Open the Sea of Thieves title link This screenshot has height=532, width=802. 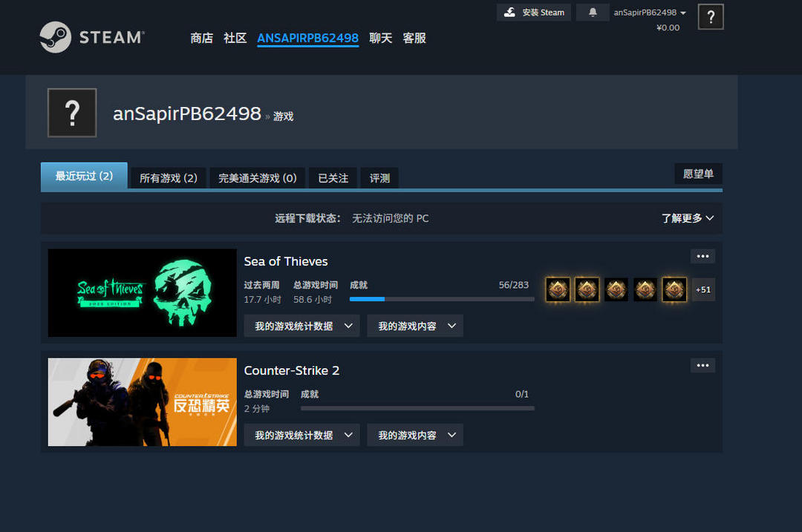(x=286, y=261)
